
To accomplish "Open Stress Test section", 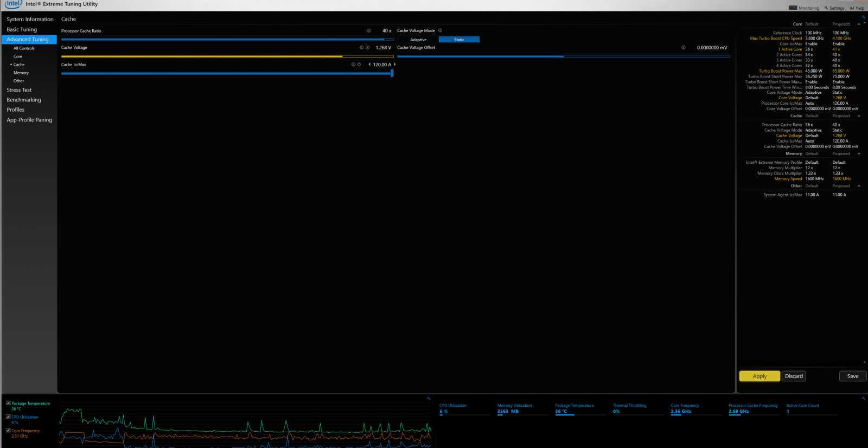I will pos(19,90).
